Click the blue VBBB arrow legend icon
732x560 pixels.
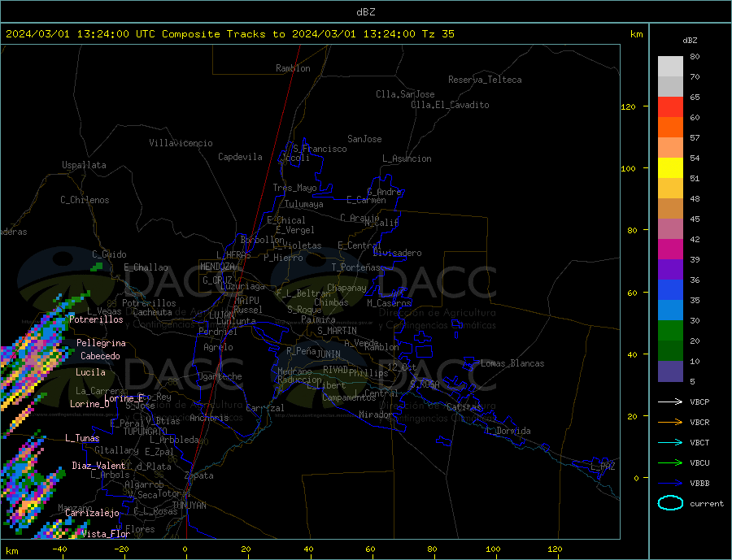coord(670,483)
